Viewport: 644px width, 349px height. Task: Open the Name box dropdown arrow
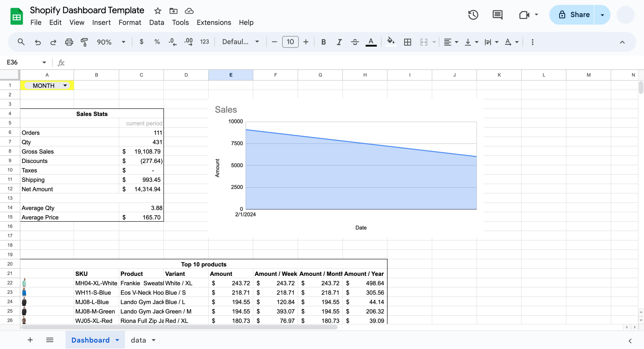click(x=44, y=62)
